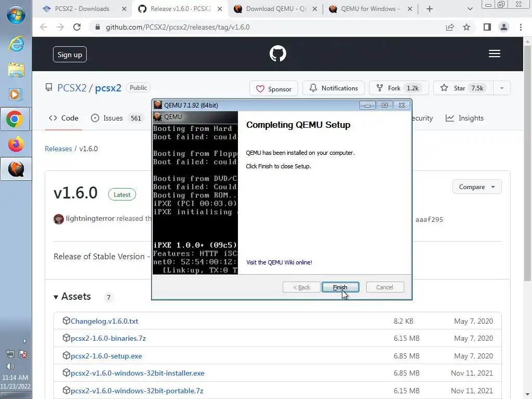Download pcsx2-1.6.0-setup.exe
Screen dimensions: 532x399
tap(106, 356)
